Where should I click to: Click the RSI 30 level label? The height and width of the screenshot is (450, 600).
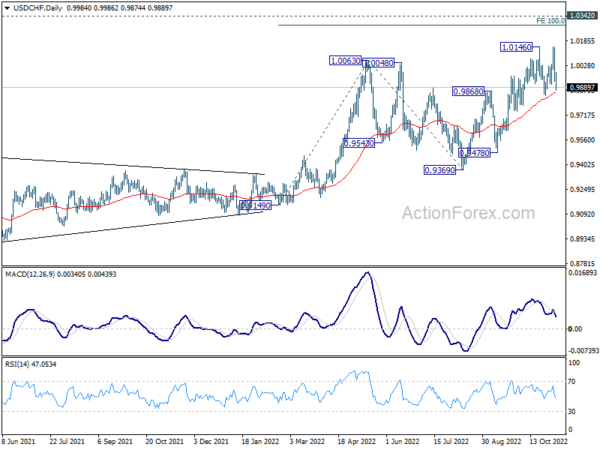click(572, 411)
